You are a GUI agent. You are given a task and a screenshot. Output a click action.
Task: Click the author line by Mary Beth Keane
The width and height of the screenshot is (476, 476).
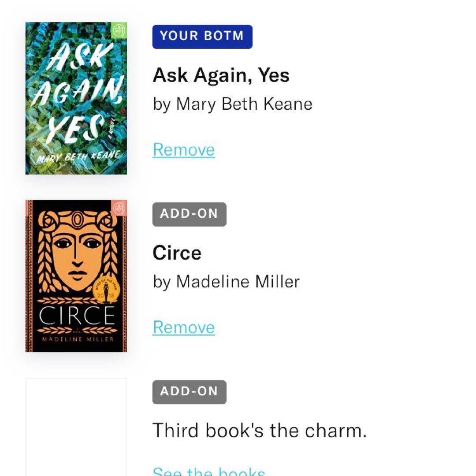233,104
